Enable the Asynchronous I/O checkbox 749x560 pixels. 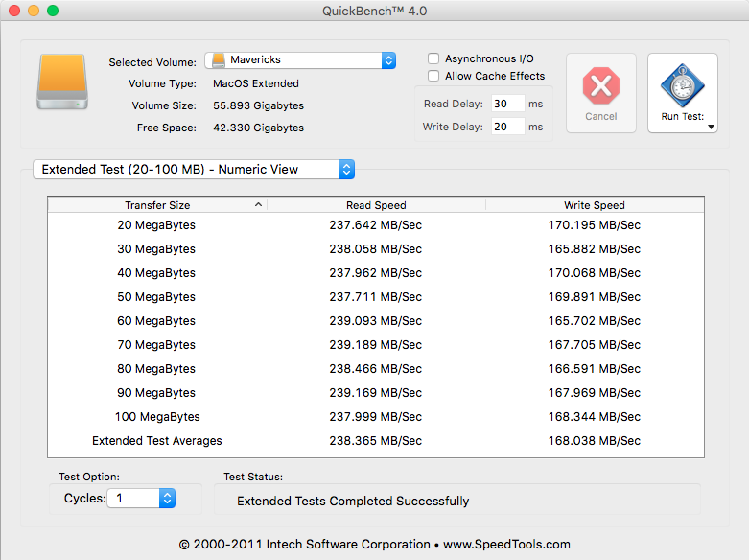coord(433,58)
